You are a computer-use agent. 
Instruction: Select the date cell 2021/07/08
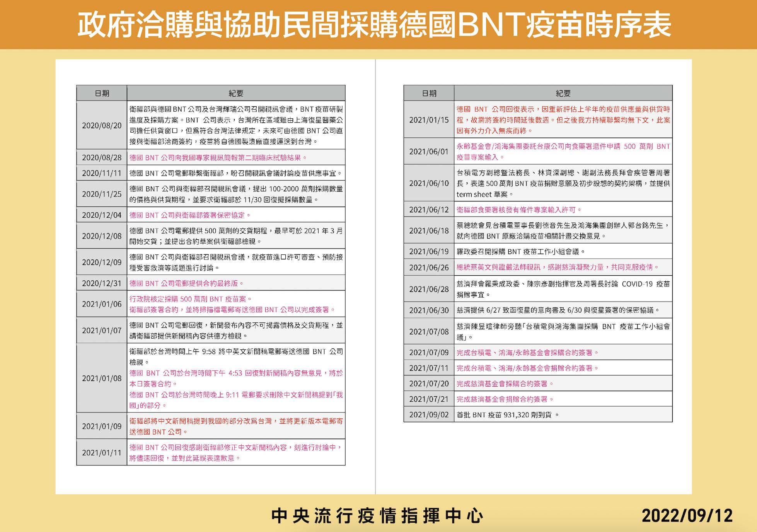click(429, 331)
